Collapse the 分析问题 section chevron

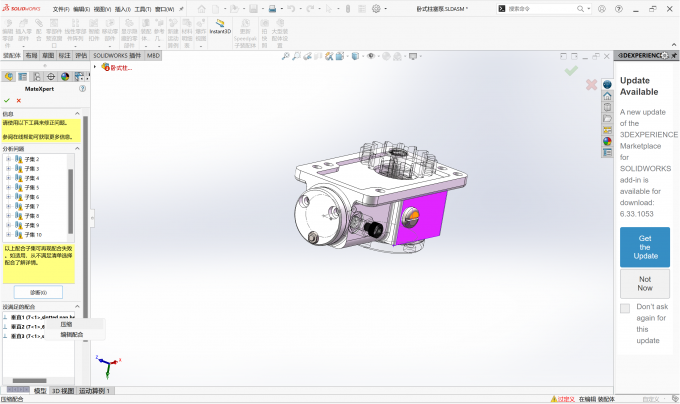click(x=77, y=149)
